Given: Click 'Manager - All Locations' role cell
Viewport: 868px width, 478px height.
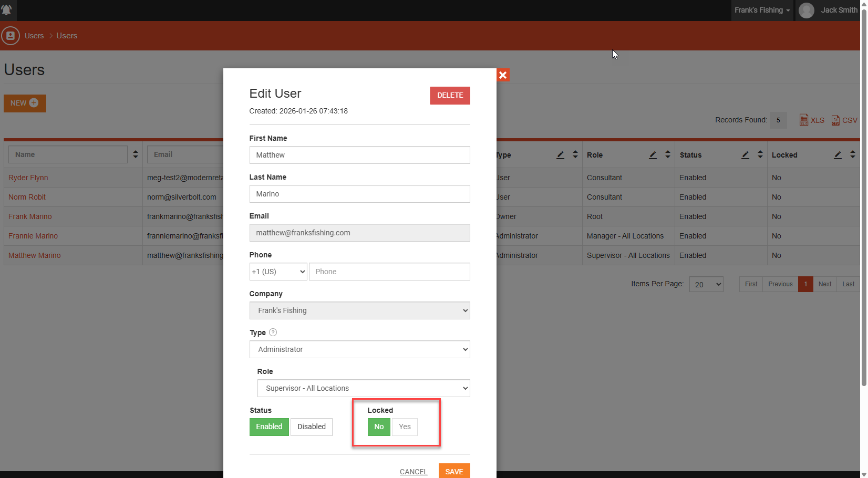Looking at the screenshot, I should 625,236.
